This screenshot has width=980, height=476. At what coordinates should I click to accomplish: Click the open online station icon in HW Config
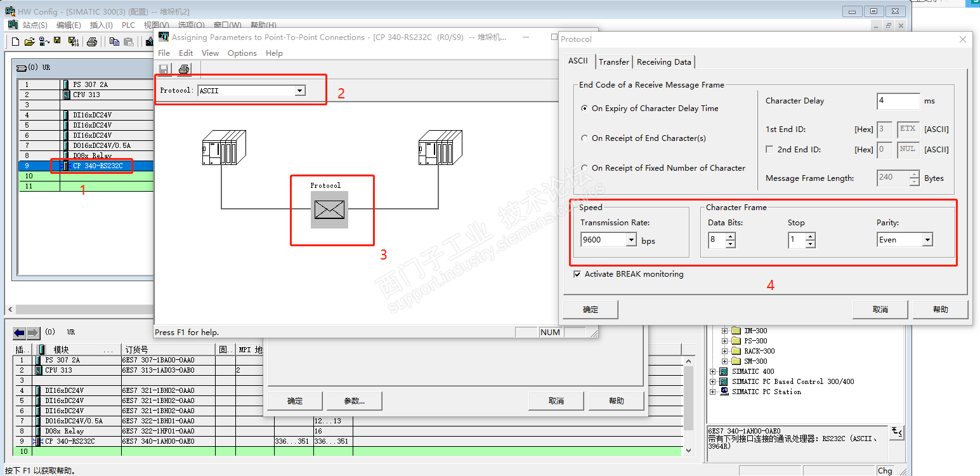[x=44, y=42]
